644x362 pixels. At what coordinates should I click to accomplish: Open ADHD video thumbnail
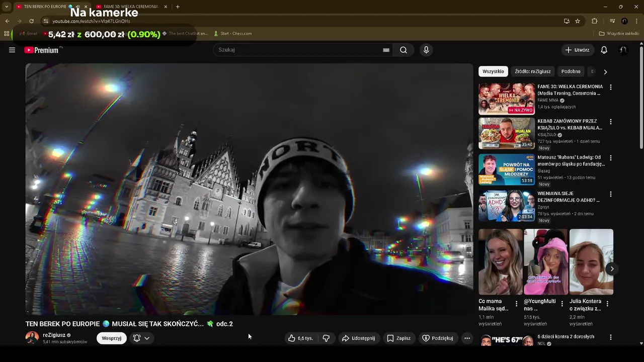point(507,206)
